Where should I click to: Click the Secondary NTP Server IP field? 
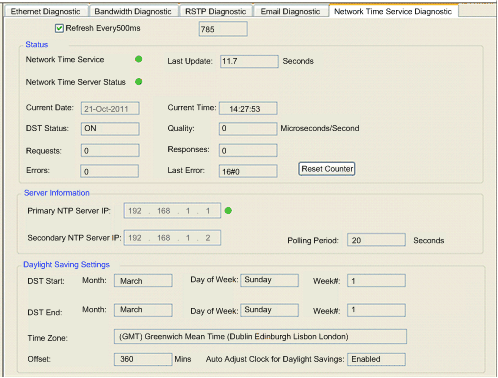(172, 238)
